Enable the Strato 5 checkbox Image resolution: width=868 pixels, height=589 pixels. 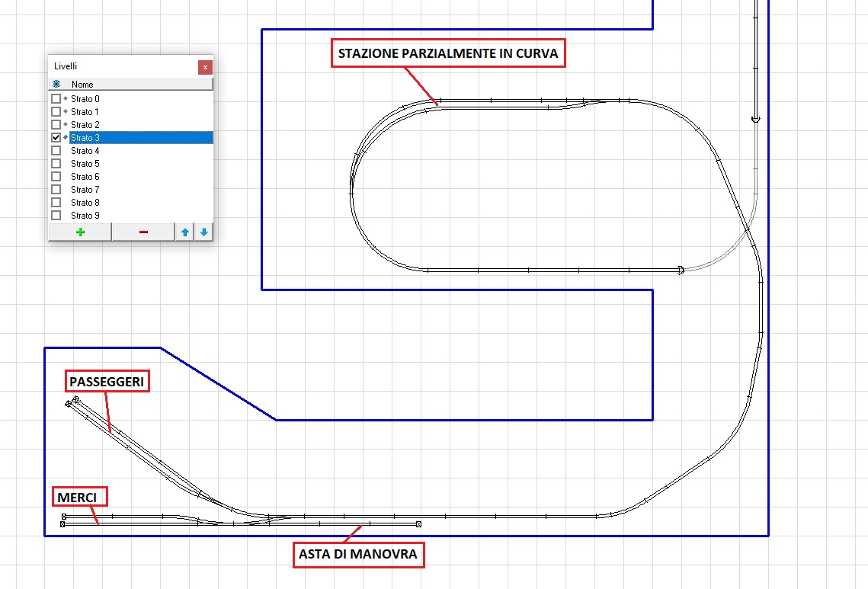click(x=56, y=164)
